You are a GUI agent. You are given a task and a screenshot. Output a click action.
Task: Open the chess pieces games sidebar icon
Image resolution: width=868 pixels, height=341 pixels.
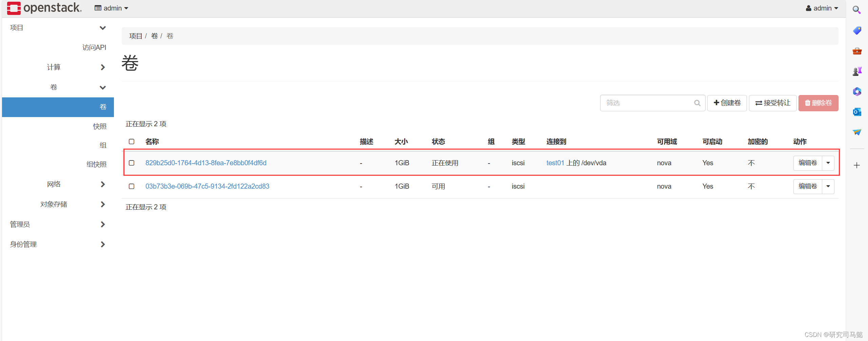pos(857,71)
